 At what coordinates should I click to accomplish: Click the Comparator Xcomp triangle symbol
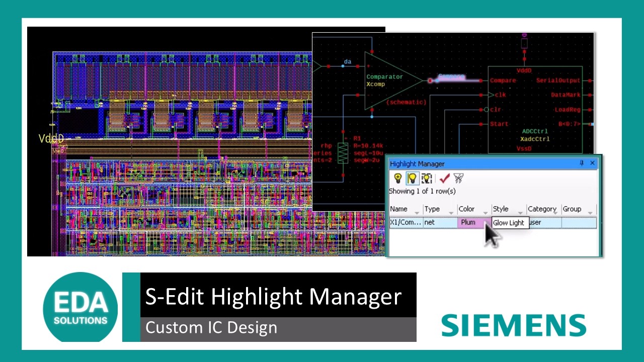(x=393, y=80)
